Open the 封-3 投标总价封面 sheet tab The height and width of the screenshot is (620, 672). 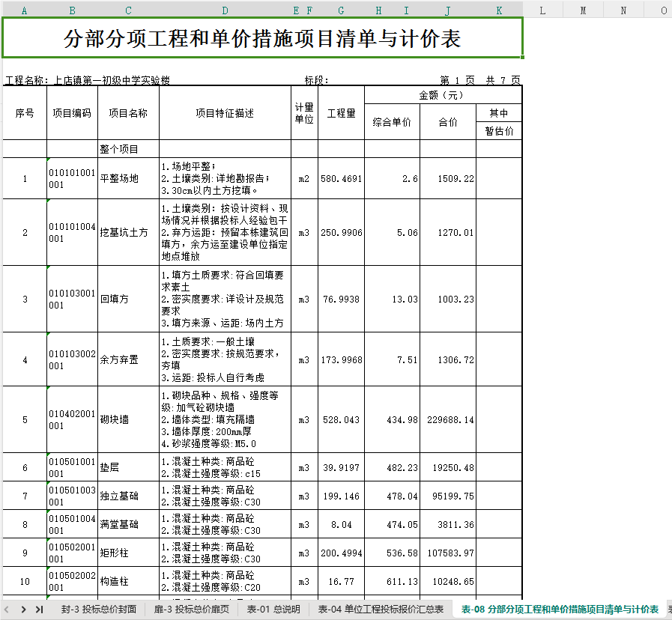(99, 610)
